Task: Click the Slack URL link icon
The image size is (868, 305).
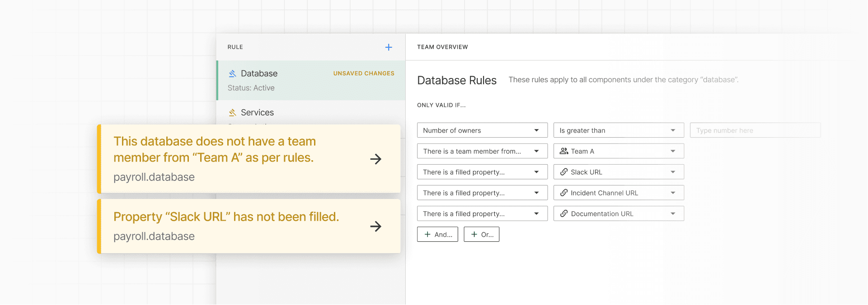Action: 564,172
